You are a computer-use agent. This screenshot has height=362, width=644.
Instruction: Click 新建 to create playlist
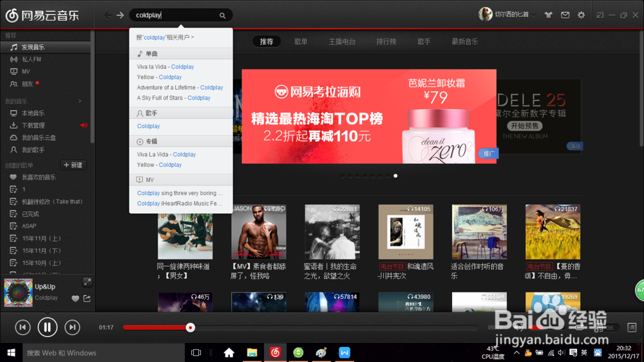point(73,165)
